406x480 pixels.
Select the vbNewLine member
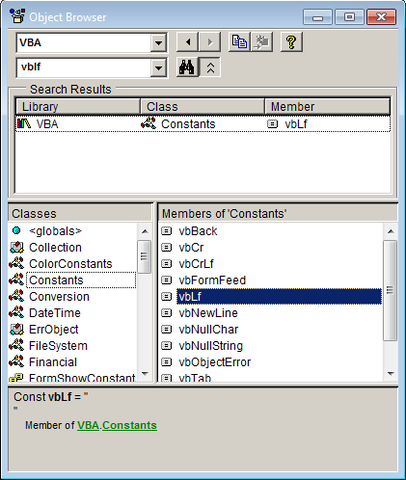(x=208, y=313)
